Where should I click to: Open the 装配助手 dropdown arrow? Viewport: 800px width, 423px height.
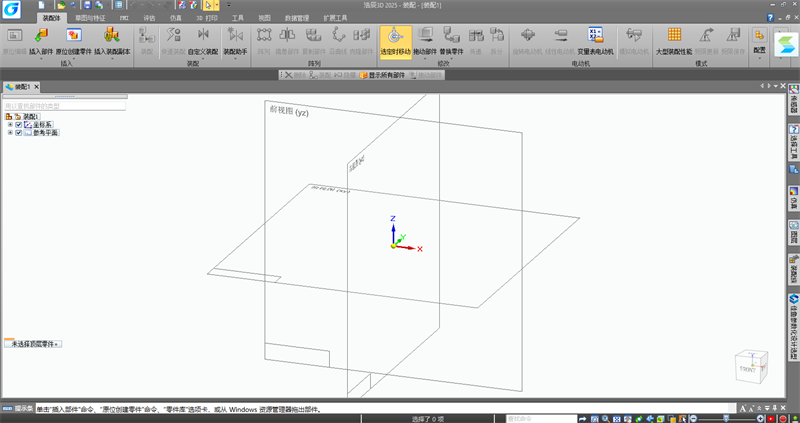235,58
